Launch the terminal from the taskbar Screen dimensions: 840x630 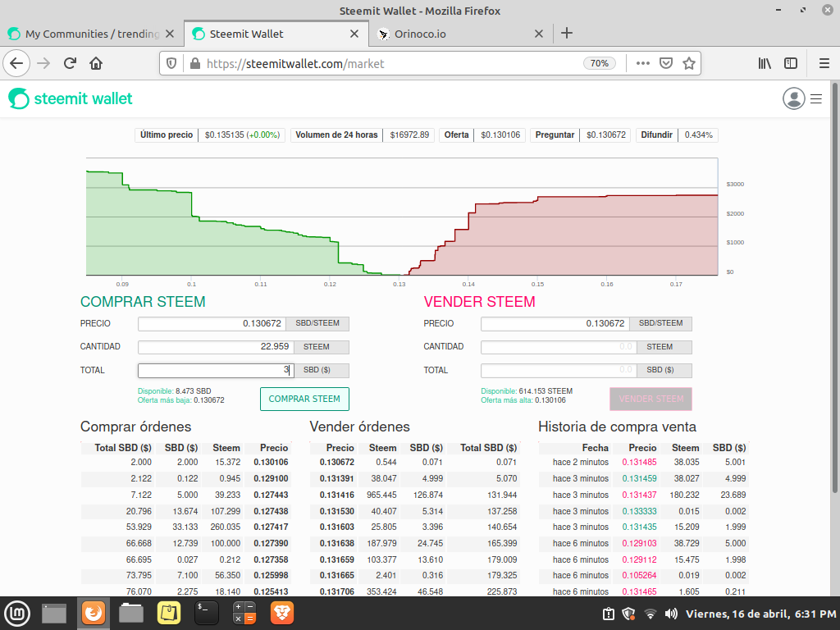pos(206,614)
